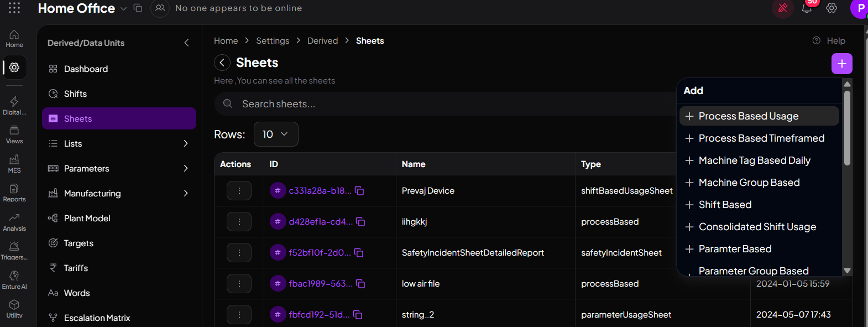Copy ID fbfcd192-51d with copy icon

tap(358, 315)
